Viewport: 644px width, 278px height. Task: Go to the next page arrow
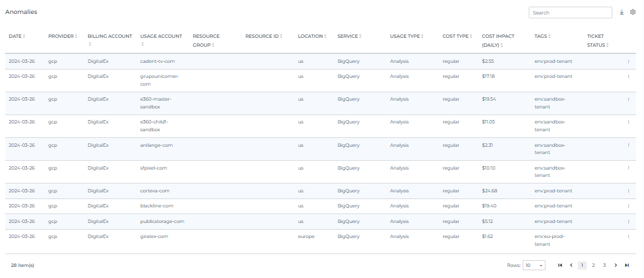[x=616, y=265]
